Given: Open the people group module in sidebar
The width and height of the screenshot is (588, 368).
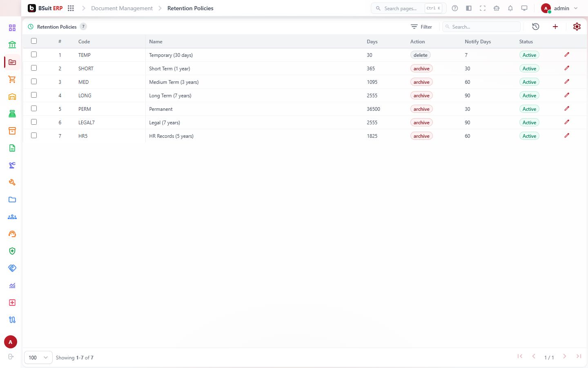Looking at the screenshot, I should [12, 217].
